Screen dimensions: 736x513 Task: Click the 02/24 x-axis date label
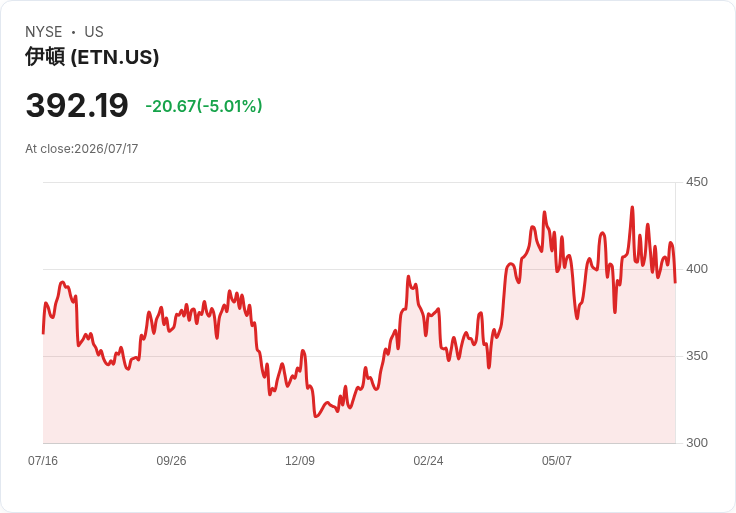[x=428, y=461]
